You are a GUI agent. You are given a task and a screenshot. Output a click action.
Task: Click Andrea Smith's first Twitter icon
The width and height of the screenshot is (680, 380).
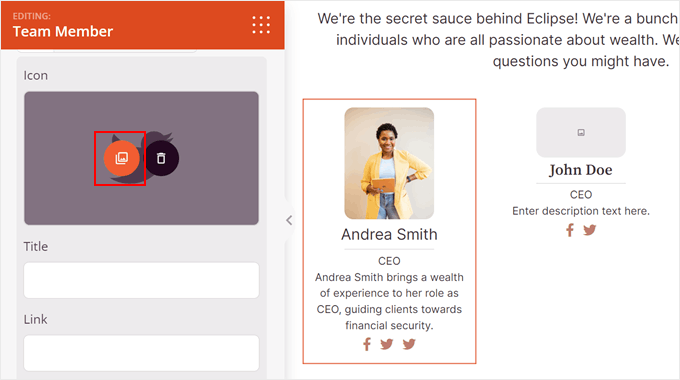point(386,344)
